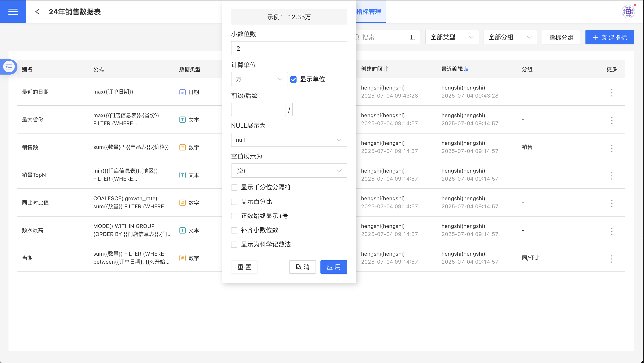Expand the NULL展示为 dropdown
Viewport: 644px width, 363px height.
[289, 140]
